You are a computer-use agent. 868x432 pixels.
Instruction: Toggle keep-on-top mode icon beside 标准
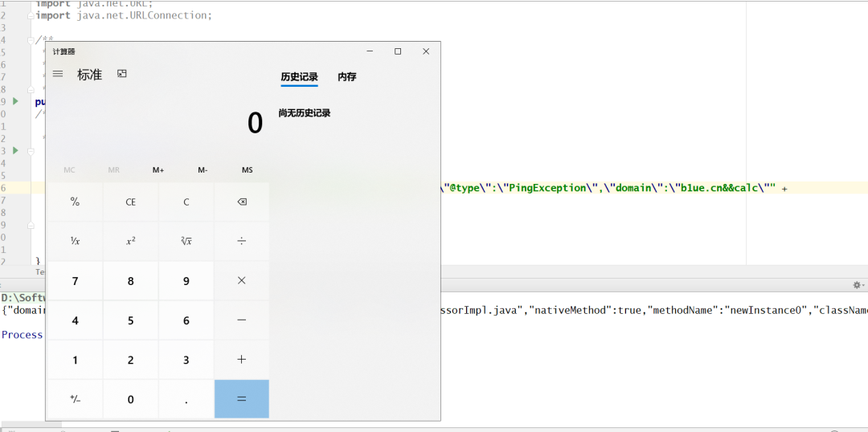click(x=122, y=74)
